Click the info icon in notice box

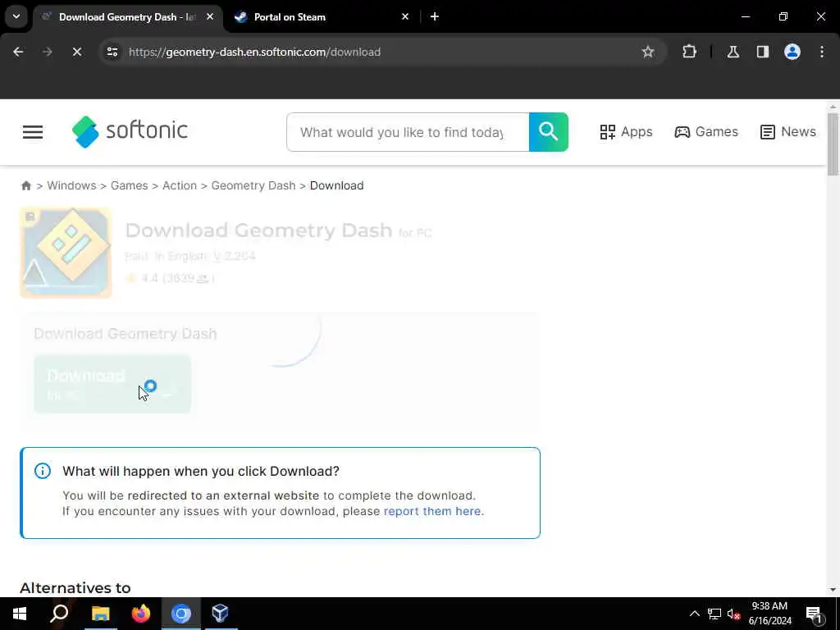click(43, 471)
